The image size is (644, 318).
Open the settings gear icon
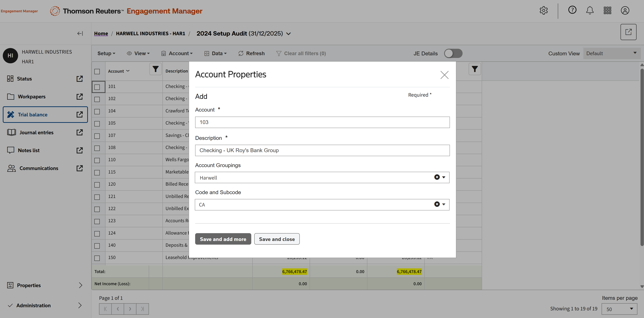tap(544, 10)
